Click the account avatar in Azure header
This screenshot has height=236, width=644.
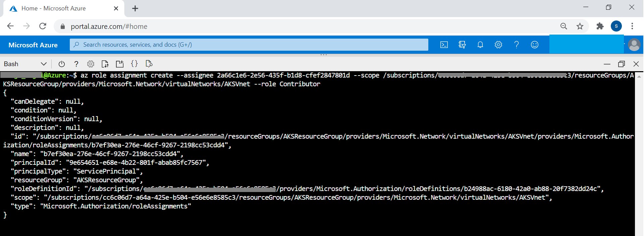[x=634, y=45]
